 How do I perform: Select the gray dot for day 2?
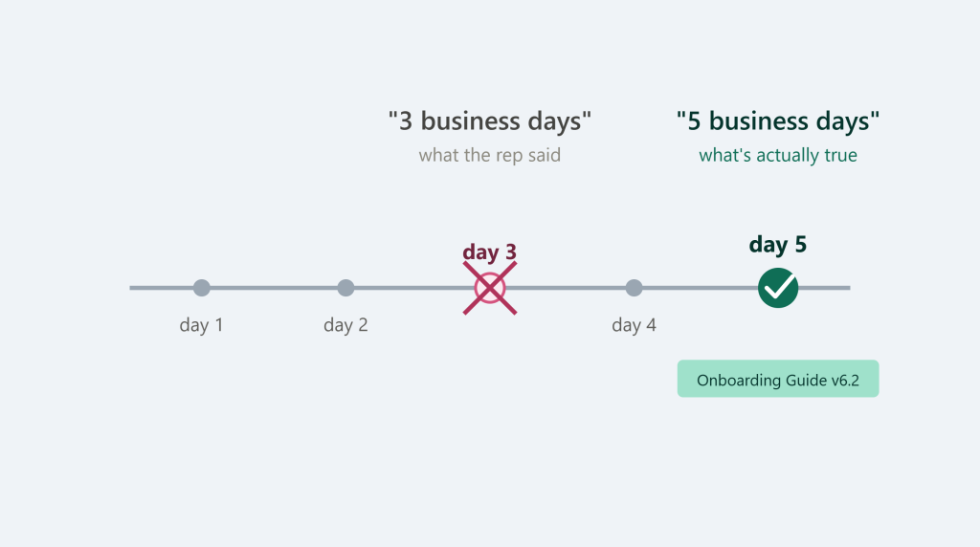point(345,288)
